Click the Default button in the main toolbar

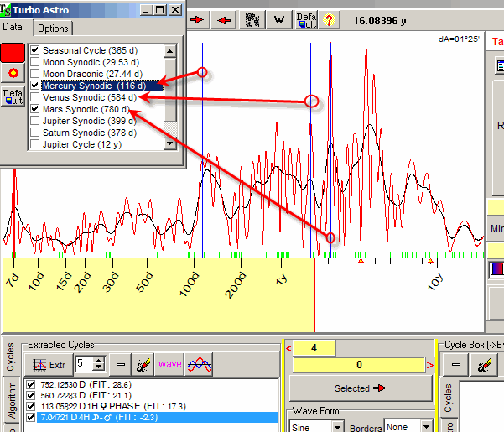click(x=306, y=20)
